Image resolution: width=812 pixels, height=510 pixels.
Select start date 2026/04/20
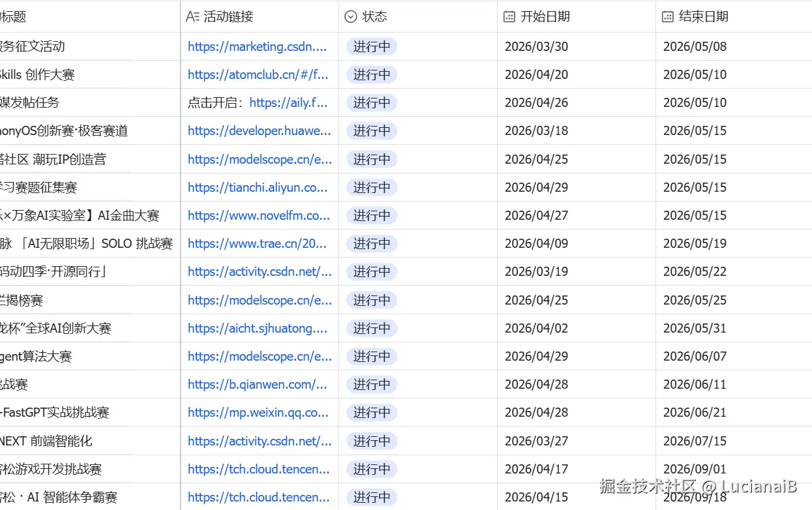coord(536,74)
